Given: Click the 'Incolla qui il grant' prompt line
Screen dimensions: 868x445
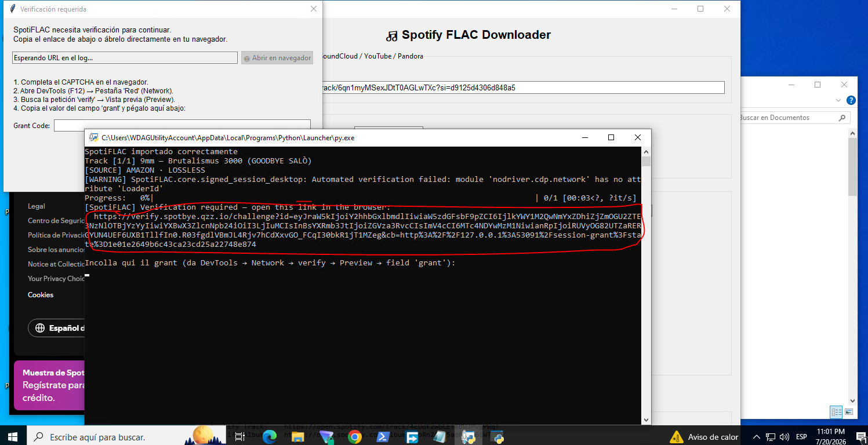Looking at the screenshot, I should point(271,263).
